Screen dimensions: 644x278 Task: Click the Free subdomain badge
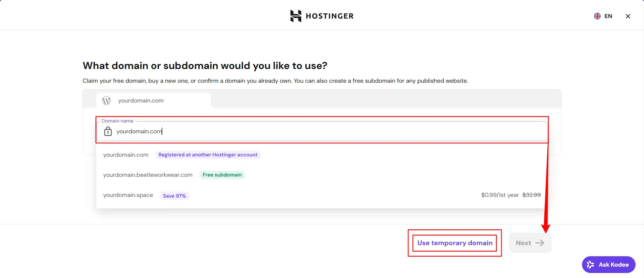222,175
